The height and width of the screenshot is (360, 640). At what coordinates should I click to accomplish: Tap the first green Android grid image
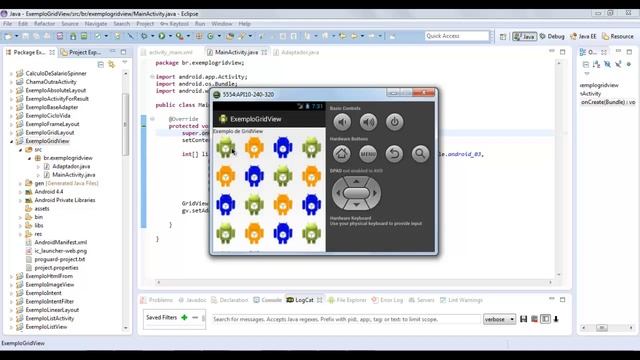tap(226, 147)
